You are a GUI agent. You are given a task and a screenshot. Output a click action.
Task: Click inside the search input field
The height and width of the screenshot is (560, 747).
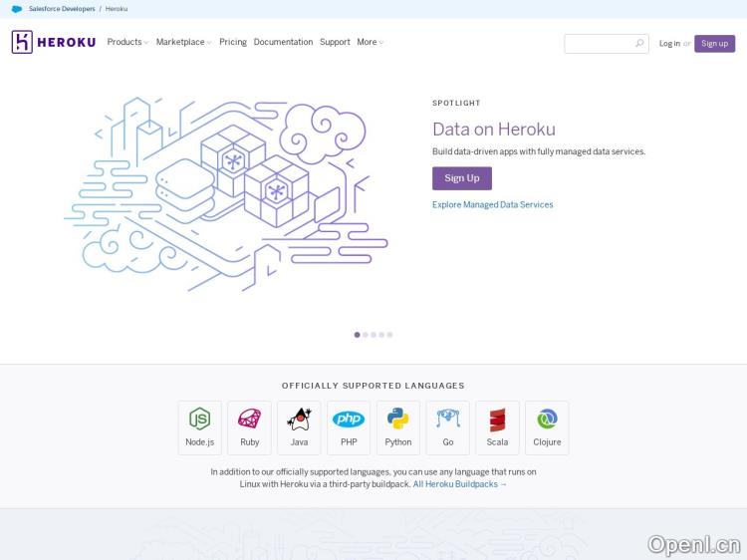pos(606,44)
